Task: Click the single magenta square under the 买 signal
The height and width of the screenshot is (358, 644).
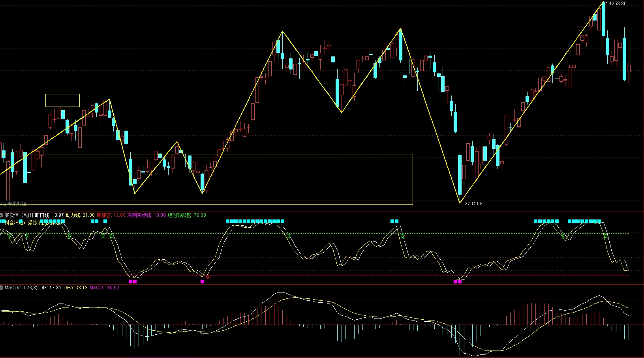Action: point(203,281)
